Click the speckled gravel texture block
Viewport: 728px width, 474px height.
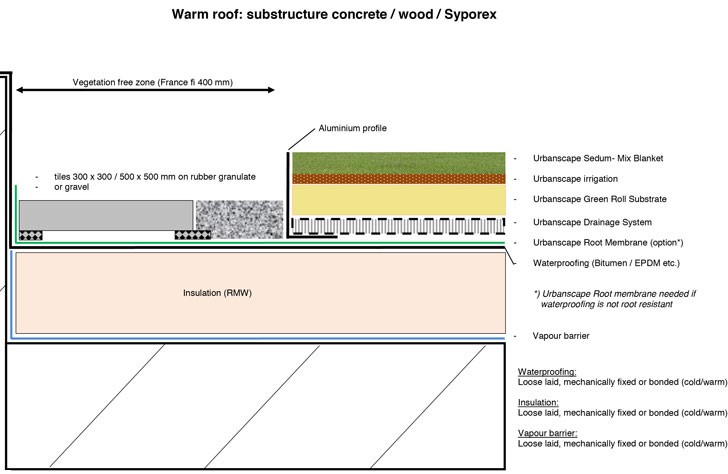coord(232,219)
